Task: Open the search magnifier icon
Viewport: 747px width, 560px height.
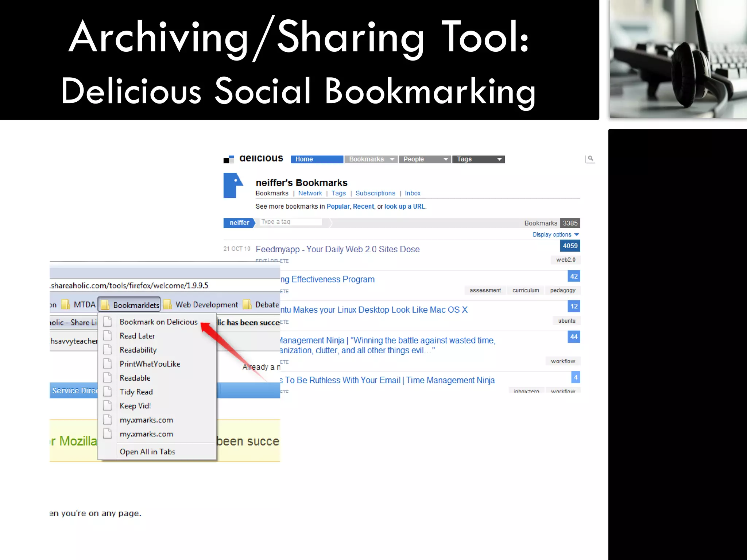Action: click(x=590, y=159)
